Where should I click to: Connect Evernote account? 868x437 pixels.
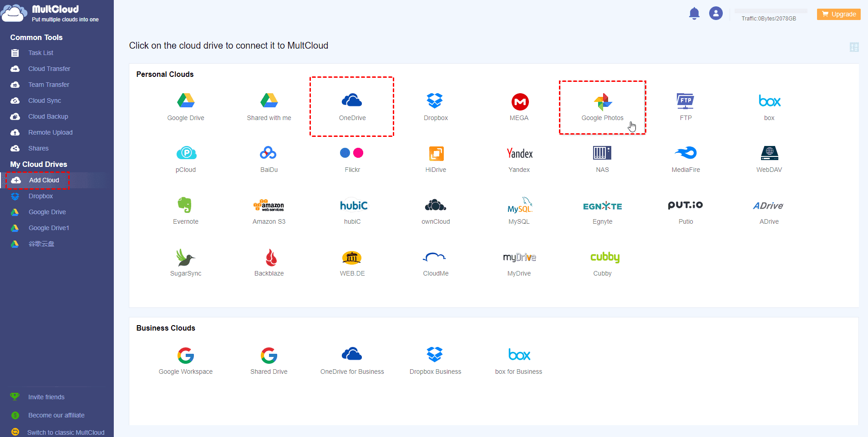(x=186, y=211)
